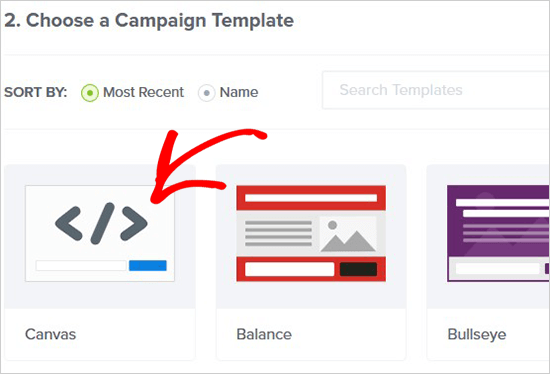Choose the Bullseye purple template thumbnail

pyautogui.click(x=498, y=233)
